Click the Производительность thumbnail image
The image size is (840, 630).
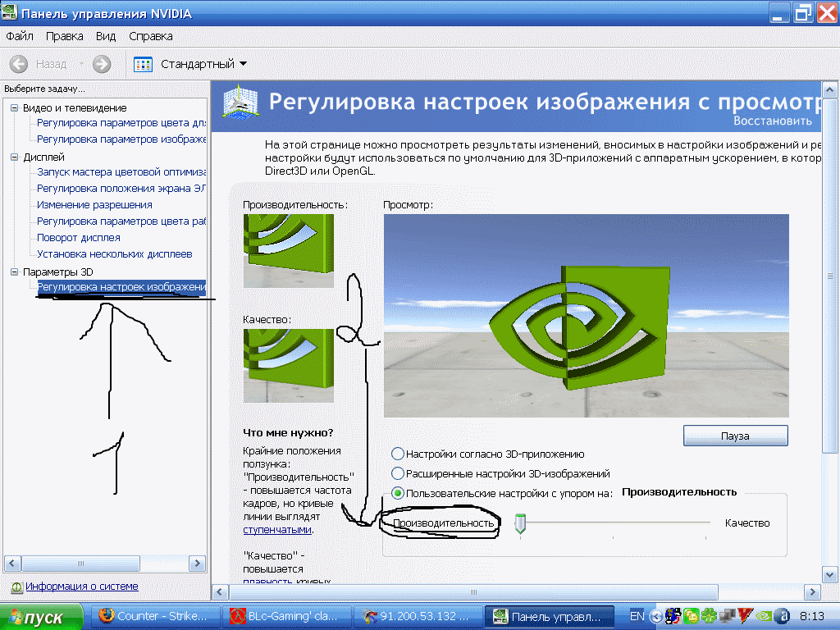pyautogui.click(x=288, y=251)
